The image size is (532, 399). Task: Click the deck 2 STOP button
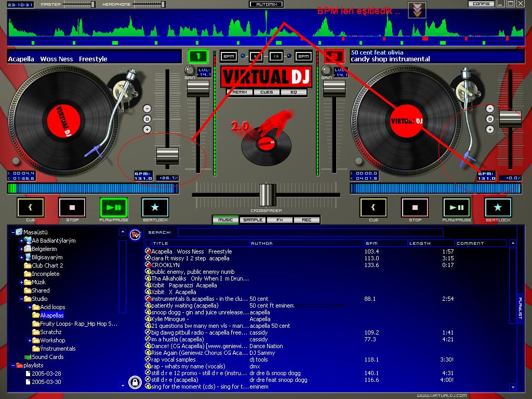415,207
